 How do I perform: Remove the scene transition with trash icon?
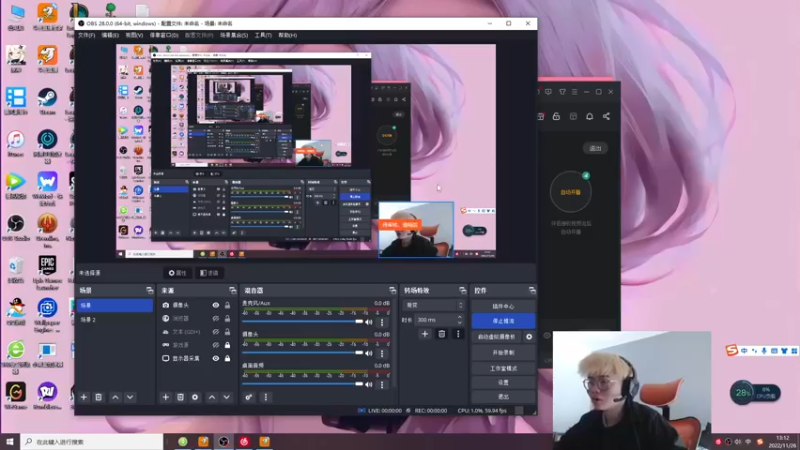(442, 334)
